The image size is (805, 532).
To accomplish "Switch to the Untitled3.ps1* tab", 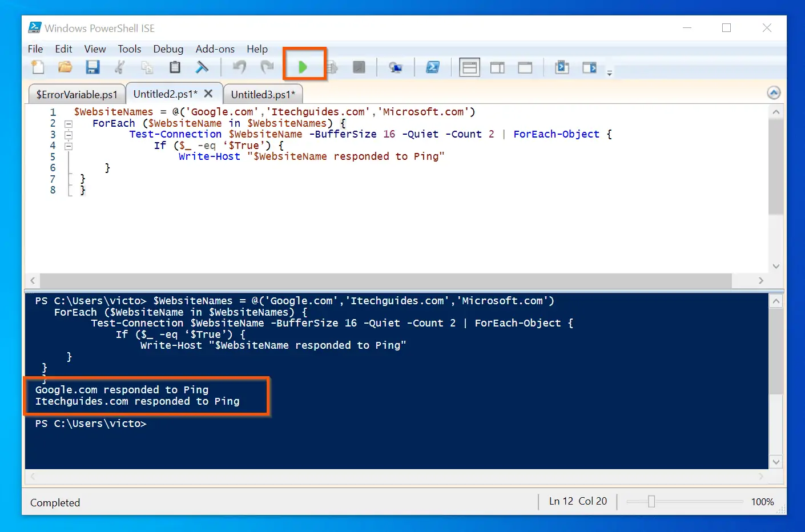I will pos(263,94).
